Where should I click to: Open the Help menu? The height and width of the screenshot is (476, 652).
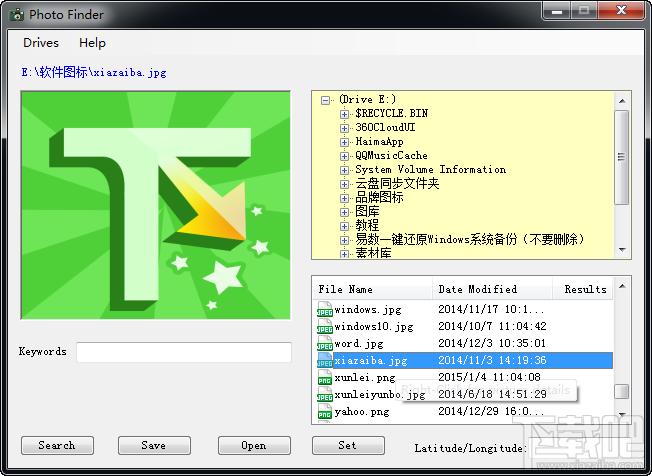pos(92,43)
